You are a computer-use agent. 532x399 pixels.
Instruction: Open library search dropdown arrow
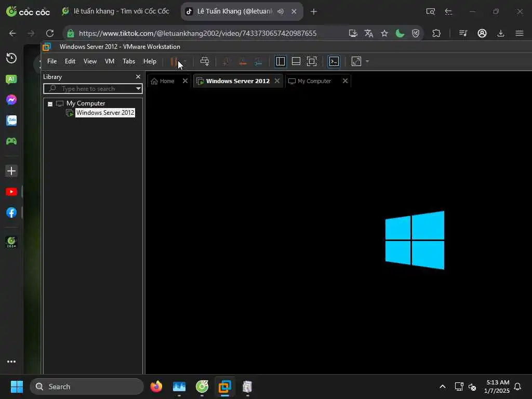pos(138,88)
